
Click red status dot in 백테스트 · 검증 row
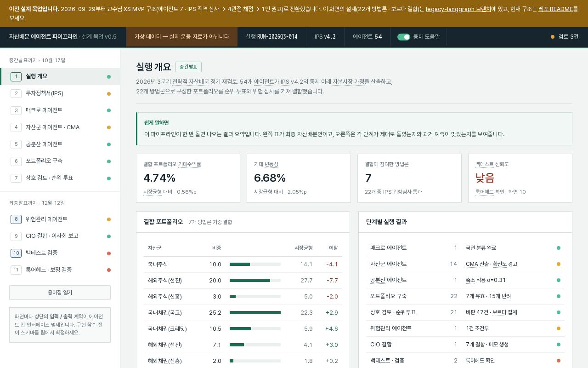(x=559, y=361)
